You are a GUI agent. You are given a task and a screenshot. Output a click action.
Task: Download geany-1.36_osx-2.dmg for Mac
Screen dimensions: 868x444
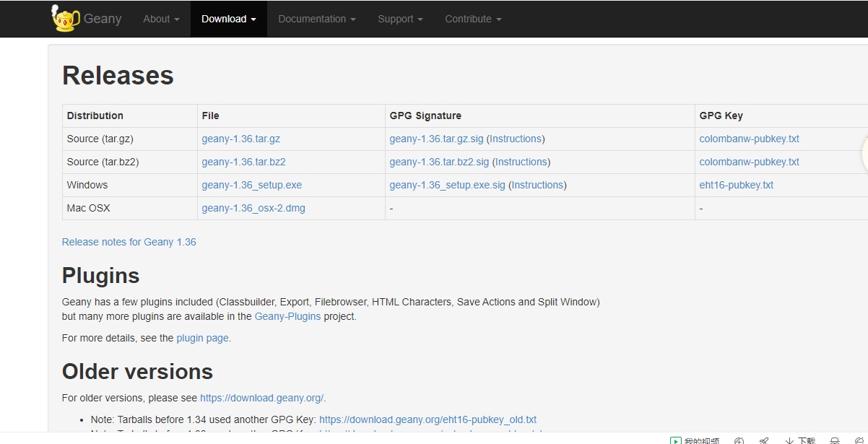pos(253,208)
